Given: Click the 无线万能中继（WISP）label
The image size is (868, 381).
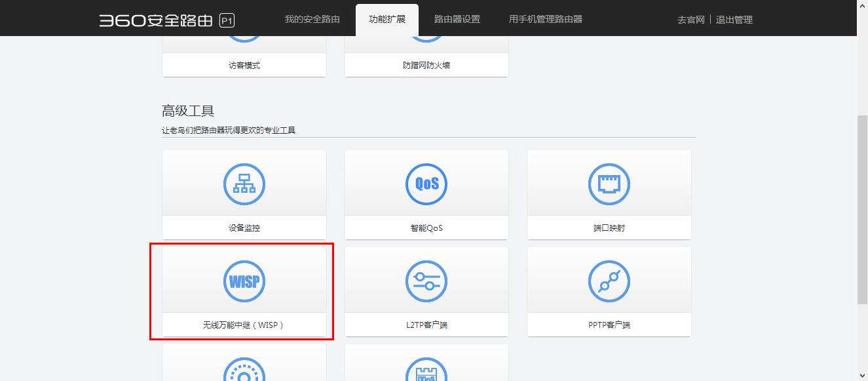Looking at the screenshot, I should point(244,325).
